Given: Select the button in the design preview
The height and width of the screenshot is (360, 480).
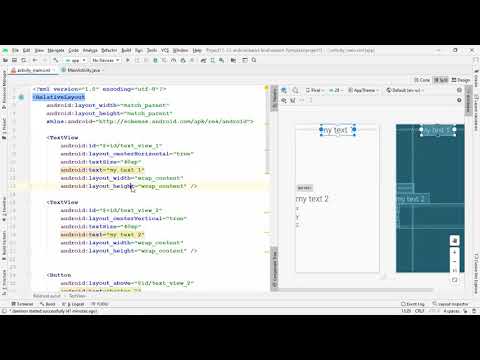Looking at the screenshot, I should point(305,188).
